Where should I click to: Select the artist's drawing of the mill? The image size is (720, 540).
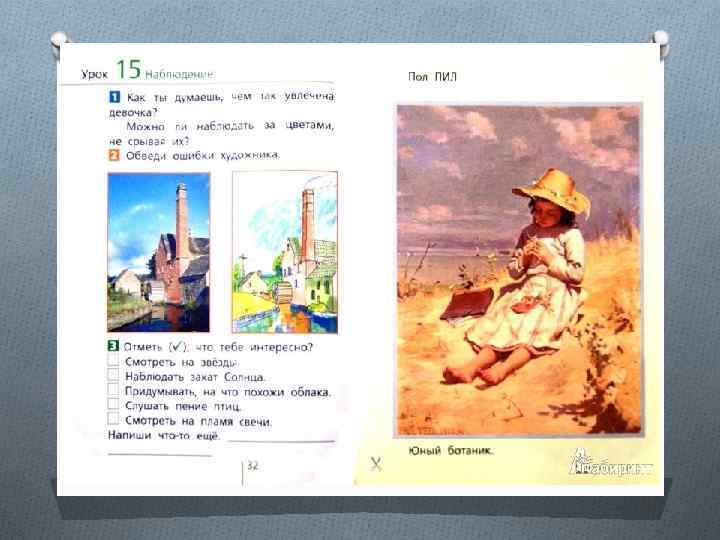pyautogui.click(x=285, y=252)
